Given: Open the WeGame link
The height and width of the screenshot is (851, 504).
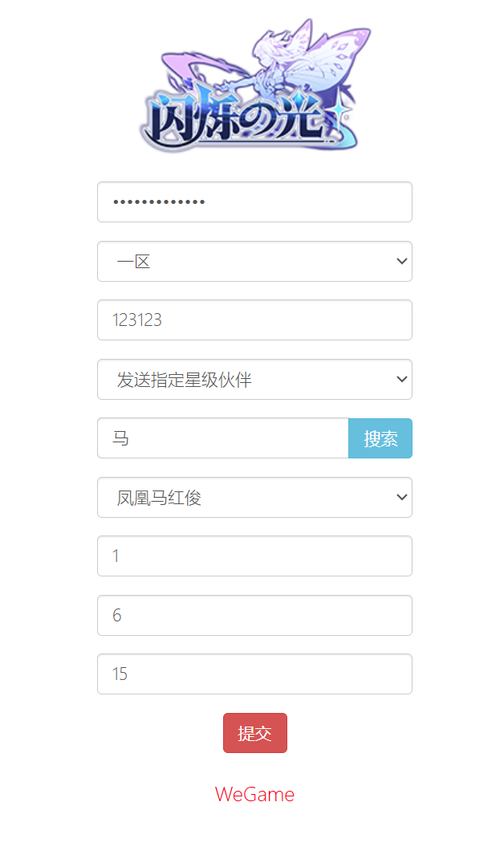Looking at the screenshot, I should click(254, 794).
